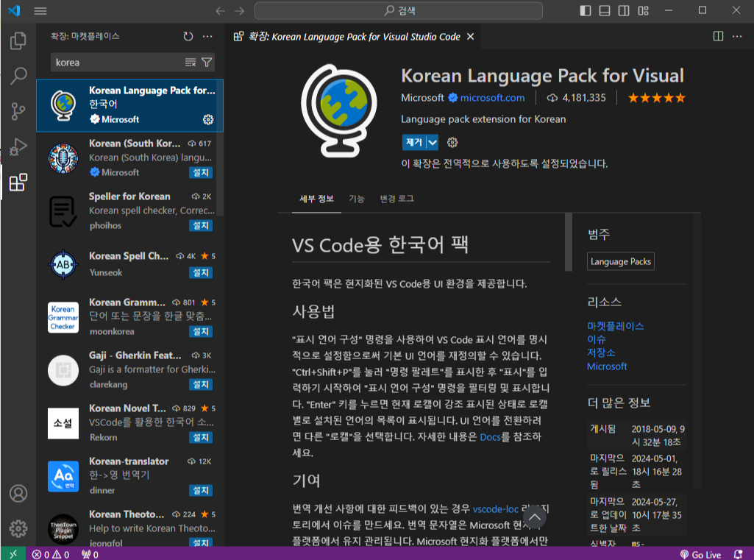The height and width of the screenshot is (560, 754).
Task: Click the Microsoft publisher name in header
Action: coord(422,98)
